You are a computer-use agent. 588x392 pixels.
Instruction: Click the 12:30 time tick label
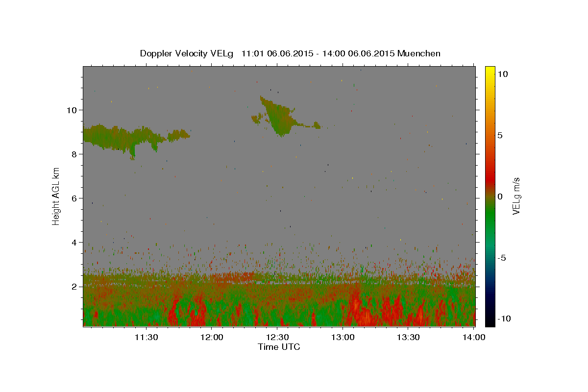pos(277,337)
